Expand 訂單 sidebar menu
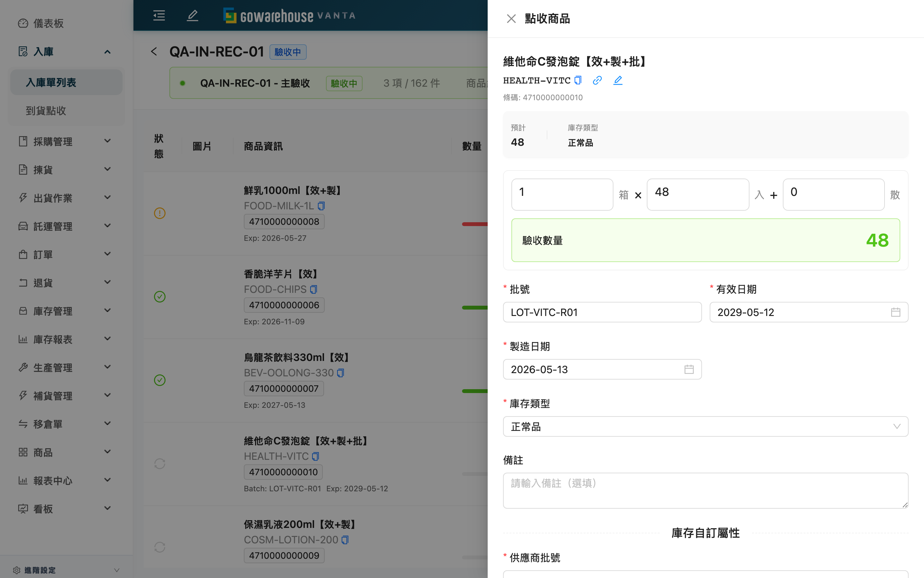The width and height of the screenshot is (924, 578). pos(66,255)
